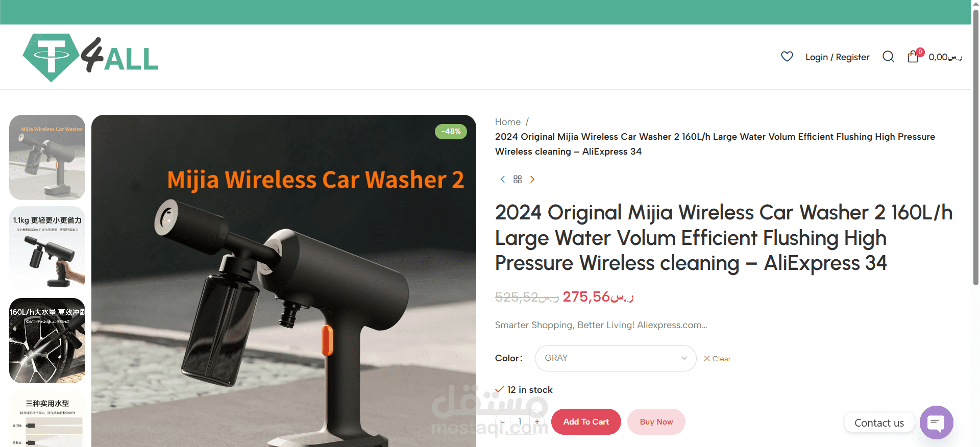
Task: Decrease quantity with minus button
Action: click(502, 422)
